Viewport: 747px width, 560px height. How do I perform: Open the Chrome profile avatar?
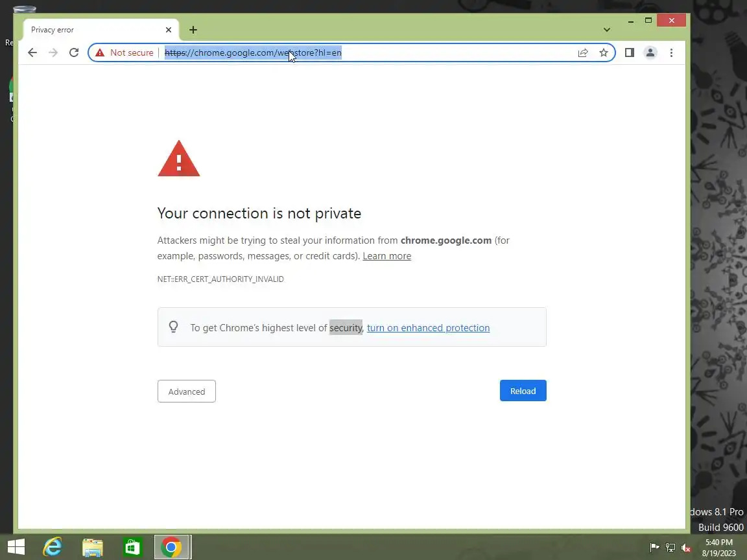650,52
